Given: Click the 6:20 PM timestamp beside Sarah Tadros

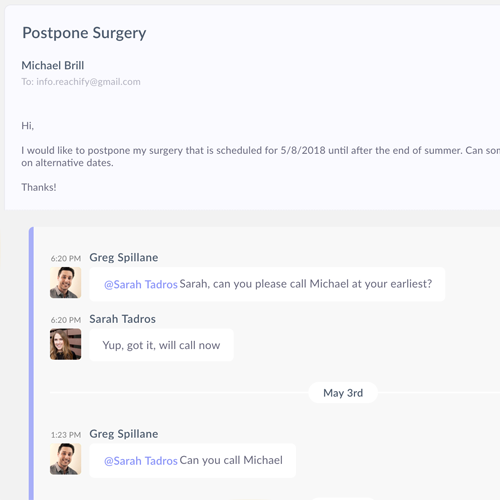Looking at the screenshot, I should (66, 320).
